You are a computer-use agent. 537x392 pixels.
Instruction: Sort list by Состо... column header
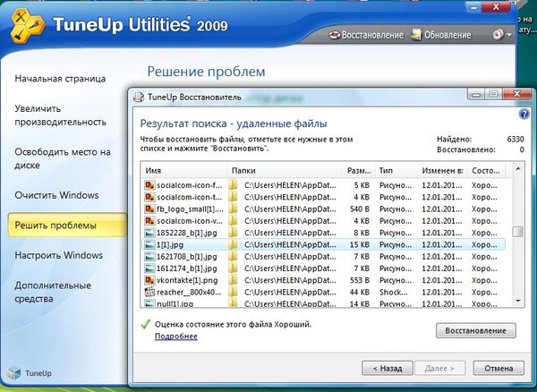[x=486, y=171]
